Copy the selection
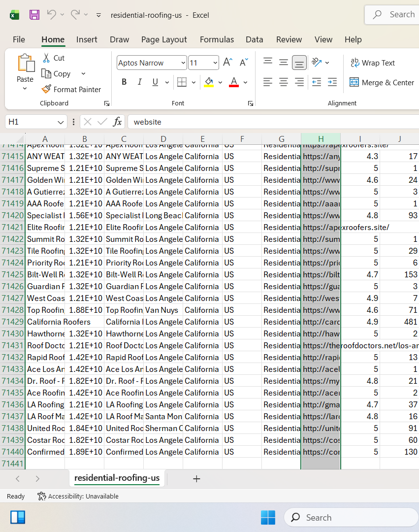 [56, 73]
